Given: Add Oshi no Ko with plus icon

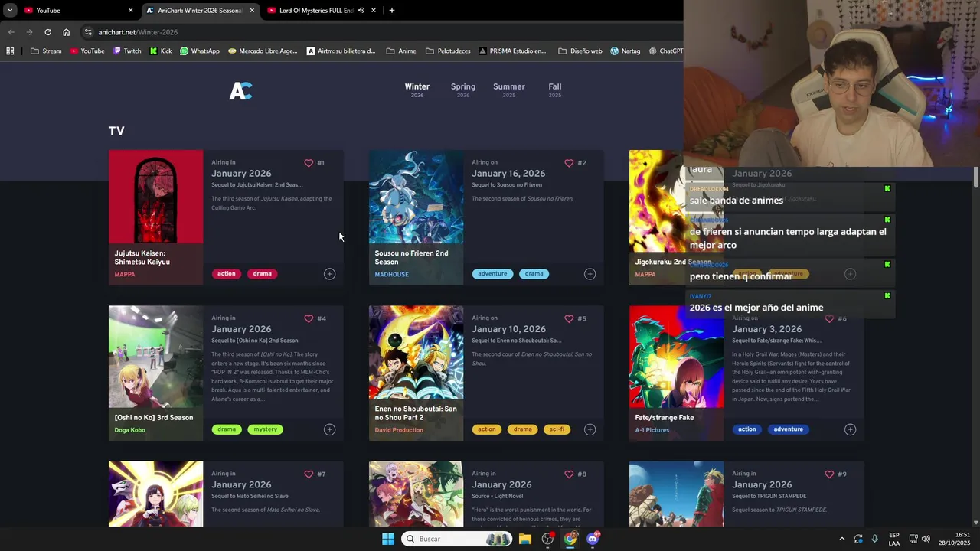Looking at the screenshot, I should point(329,429).
